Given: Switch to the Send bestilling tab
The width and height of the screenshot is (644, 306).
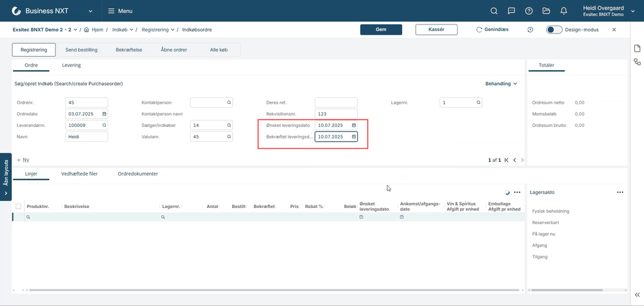Looking at the screenshot, I should 81,50.
